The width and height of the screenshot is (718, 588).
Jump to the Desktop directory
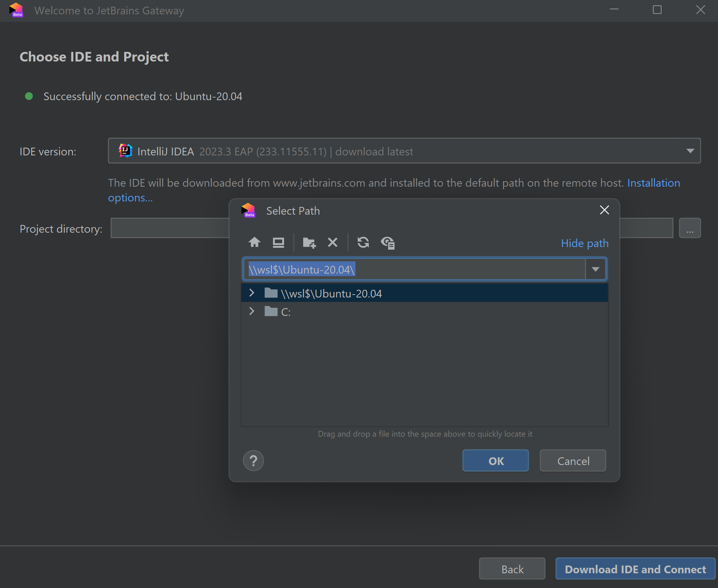coord(278,242)
